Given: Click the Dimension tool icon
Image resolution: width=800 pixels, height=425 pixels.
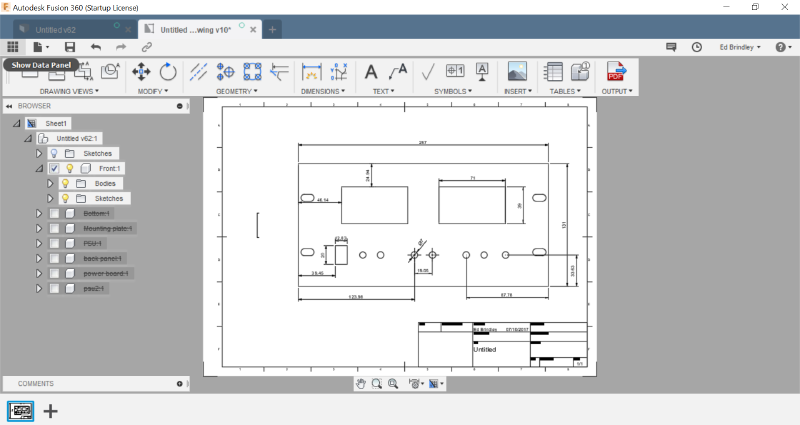Looking at the screenshot, I should coord(312,72).
